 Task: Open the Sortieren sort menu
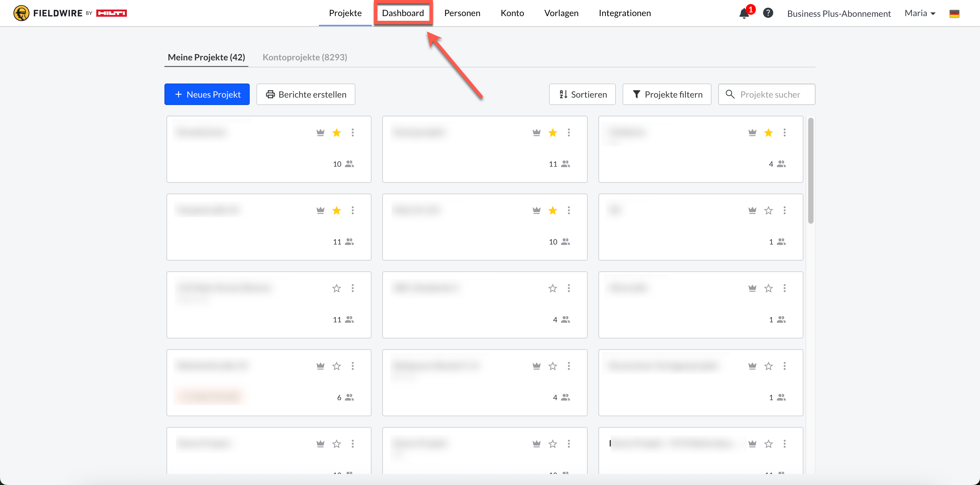[x=582, y=94]
